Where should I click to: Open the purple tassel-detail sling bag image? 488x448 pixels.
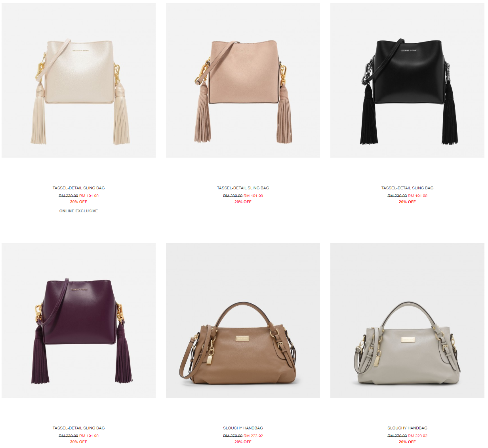[78, 320]
